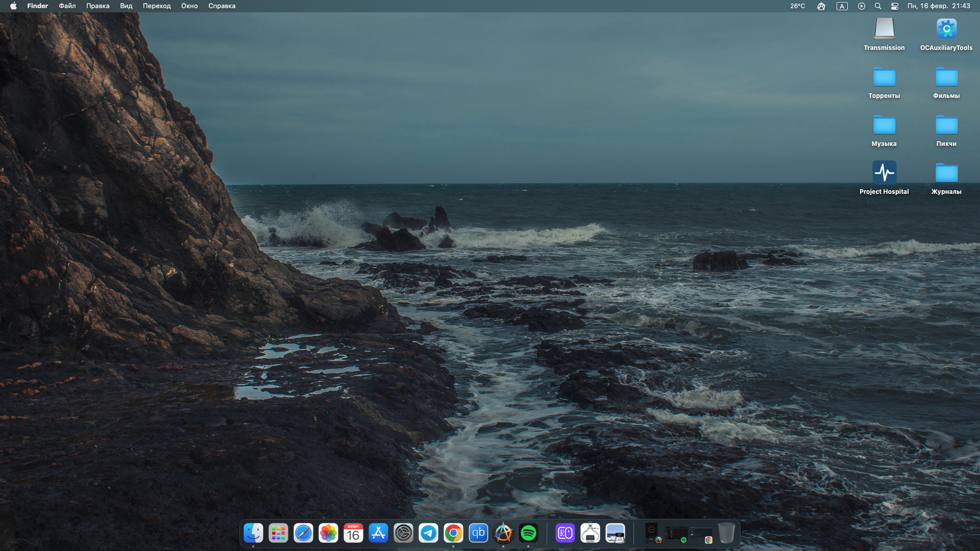Select the Project Hospital desktop icon
Image resolution: width=980 pixels, height=551 pixels.
click(x=884, y=173)
